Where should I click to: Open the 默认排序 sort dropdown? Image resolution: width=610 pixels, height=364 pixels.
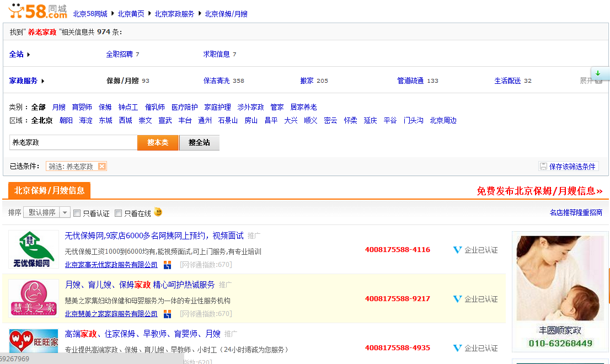(x=47, y=212)
